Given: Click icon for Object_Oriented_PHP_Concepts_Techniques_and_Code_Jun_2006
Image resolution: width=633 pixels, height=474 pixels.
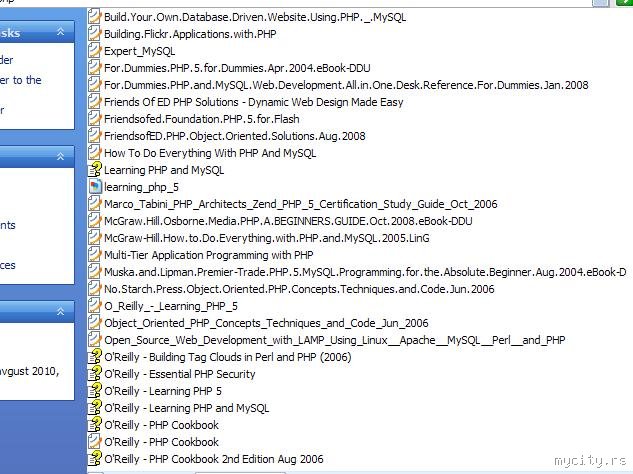Looking at the screenshot, I should click(94, 323).
